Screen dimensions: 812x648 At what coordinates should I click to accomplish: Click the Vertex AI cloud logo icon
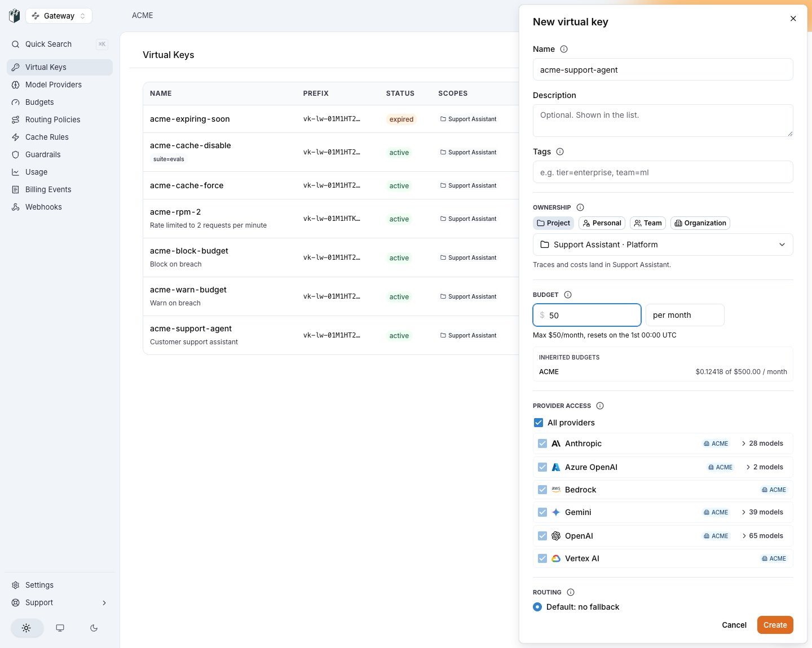pyautogui.click(x=556, y=558)
